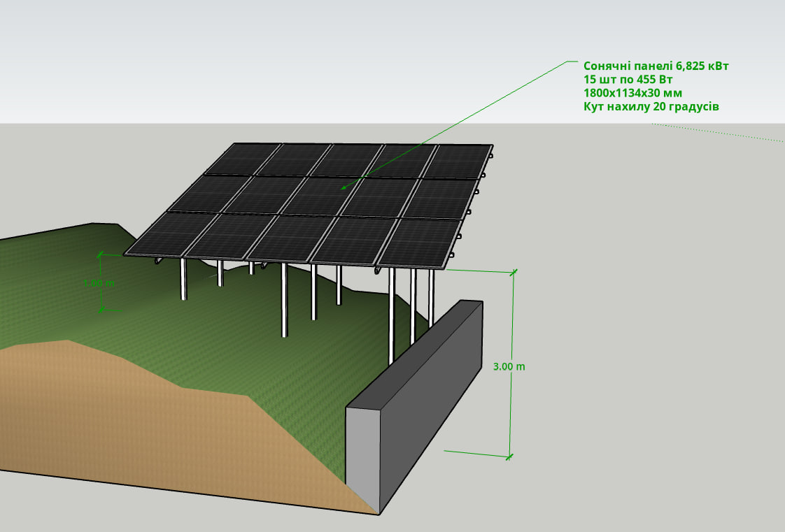Select the dotted green line at upper right
The height and width of the screenshot is (532, 785).
[721, 133]
